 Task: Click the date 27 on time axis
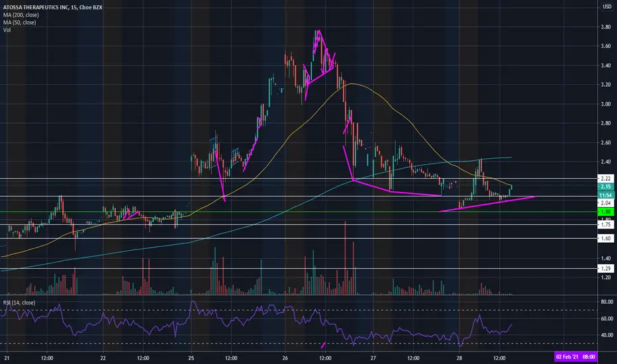pos(373,358)
